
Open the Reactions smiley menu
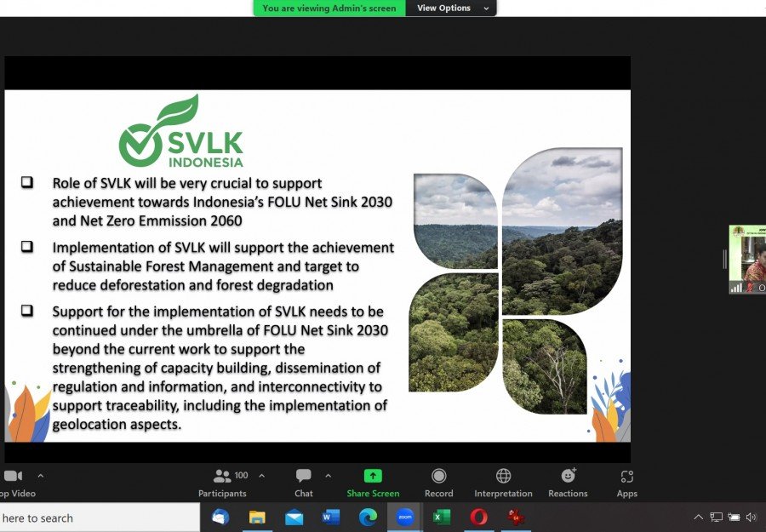[x=568, y=483]
